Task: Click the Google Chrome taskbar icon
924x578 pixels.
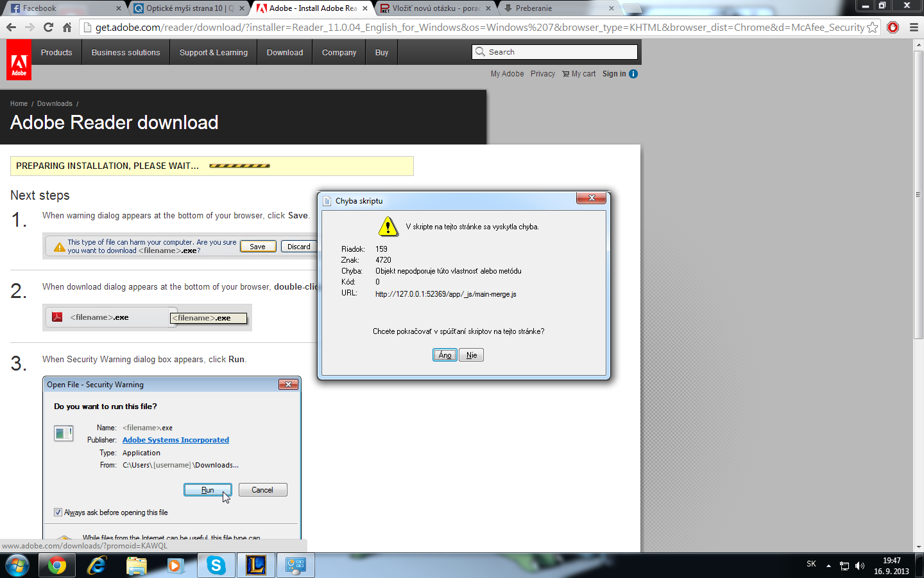Action: pos(56,565)
